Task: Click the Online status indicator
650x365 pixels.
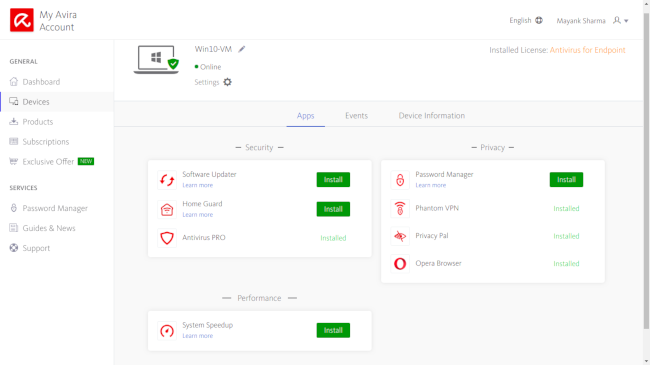Action: (208, 67)
